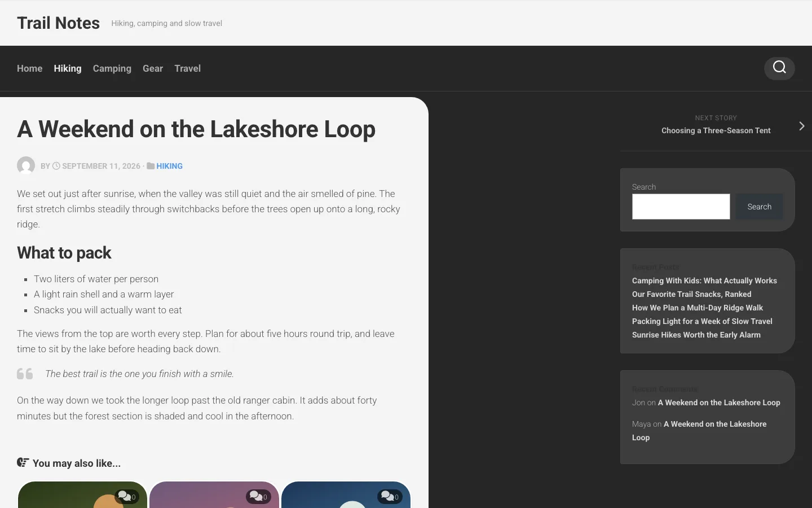The image size is (812, 508).
Task: Open the Hiking menu item
Action: point(68,68)
